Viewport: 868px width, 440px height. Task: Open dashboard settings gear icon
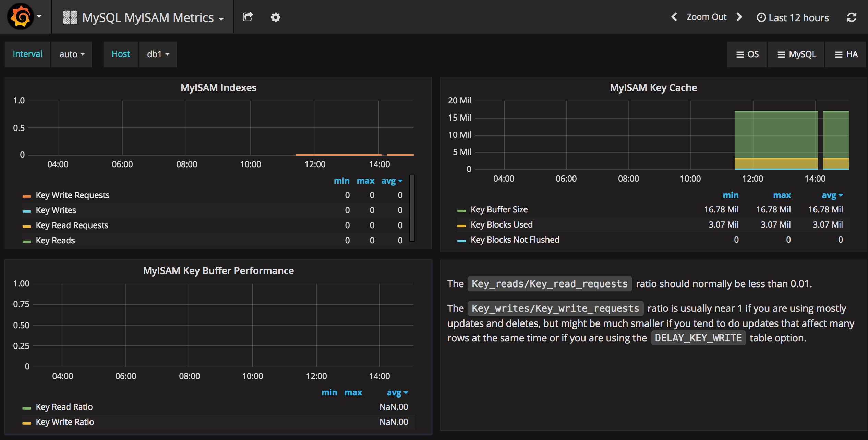275,17
